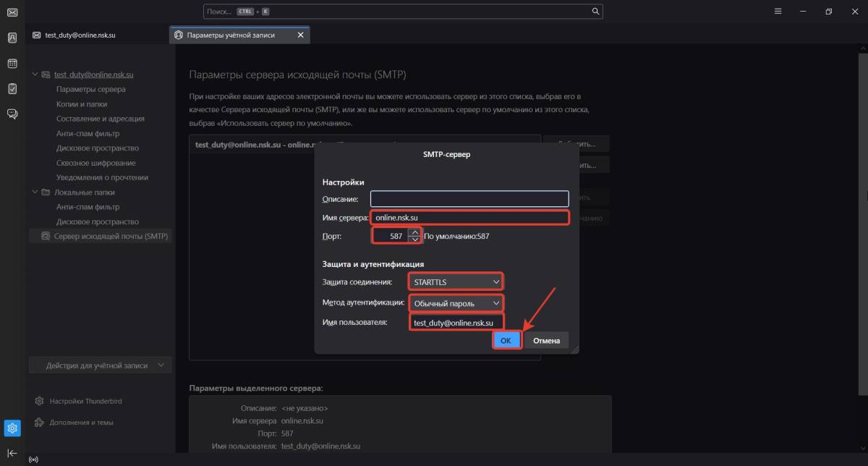Open the Tasks space icon
Viewport: 868px width, 466px height.
(12, 88)
